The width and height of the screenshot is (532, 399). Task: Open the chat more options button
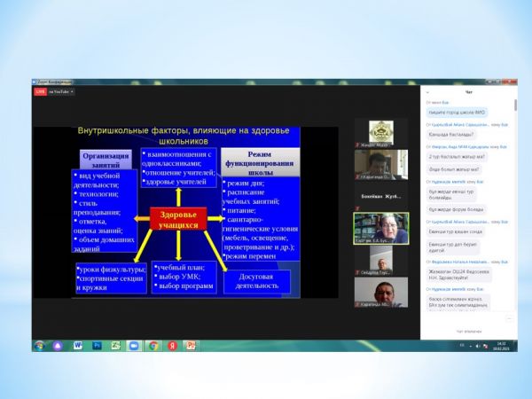pos(510,318)
